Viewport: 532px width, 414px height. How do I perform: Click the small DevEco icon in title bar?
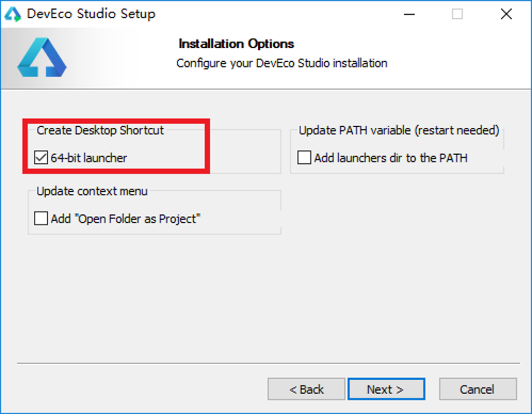coord(13,14)
